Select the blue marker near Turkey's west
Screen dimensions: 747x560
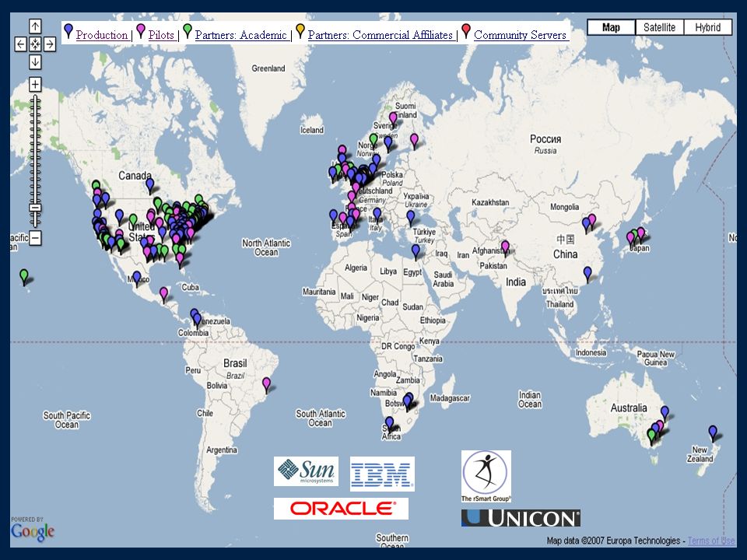tap(411, 217)
